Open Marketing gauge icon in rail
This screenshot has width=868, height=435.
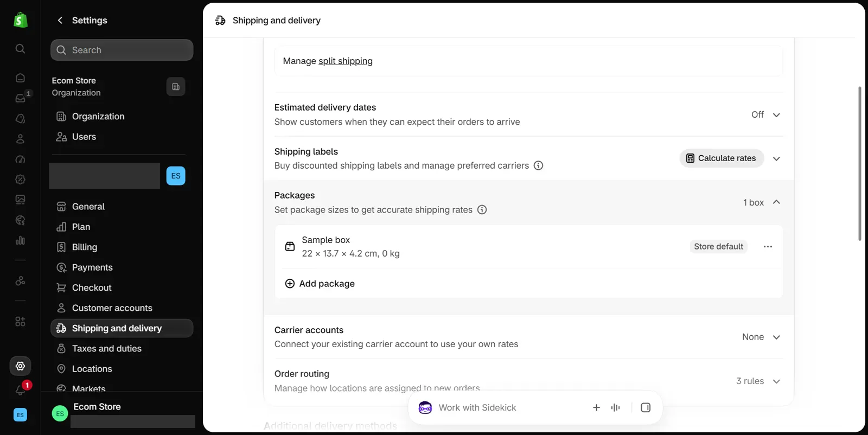(20, 159)
